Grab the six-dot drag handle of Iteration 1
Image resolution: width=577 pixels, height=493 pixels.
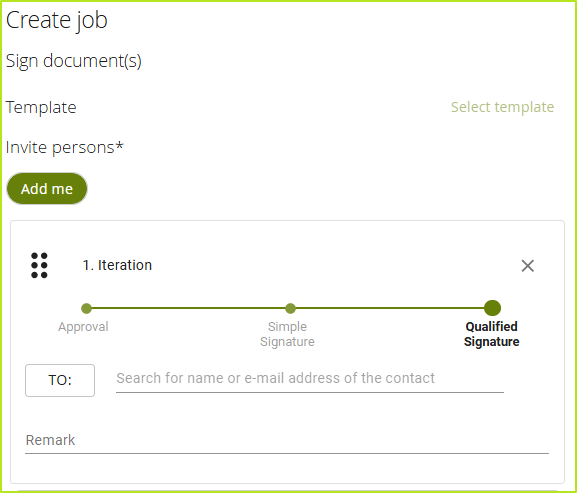pos(39,265)
